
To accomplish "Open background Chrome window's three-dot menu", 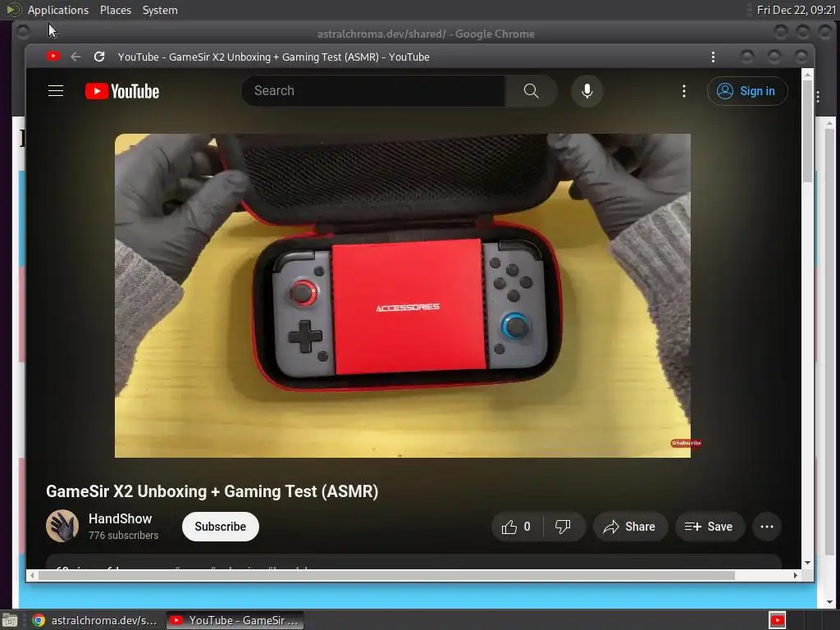I will [818, 97].
